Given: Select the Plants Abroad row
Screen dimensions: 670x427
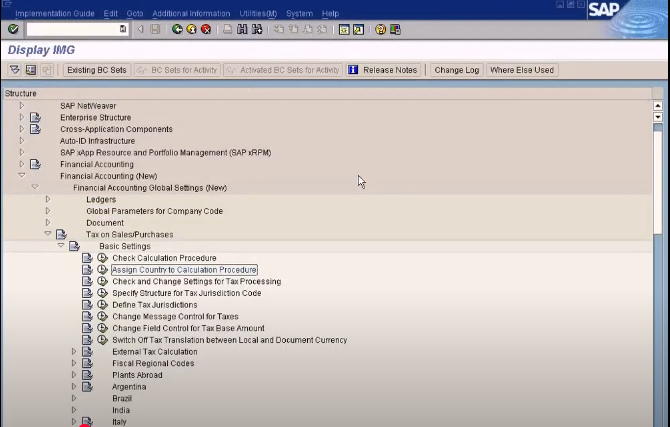Looking at the screenshot, I should click(x=137, y=375).
